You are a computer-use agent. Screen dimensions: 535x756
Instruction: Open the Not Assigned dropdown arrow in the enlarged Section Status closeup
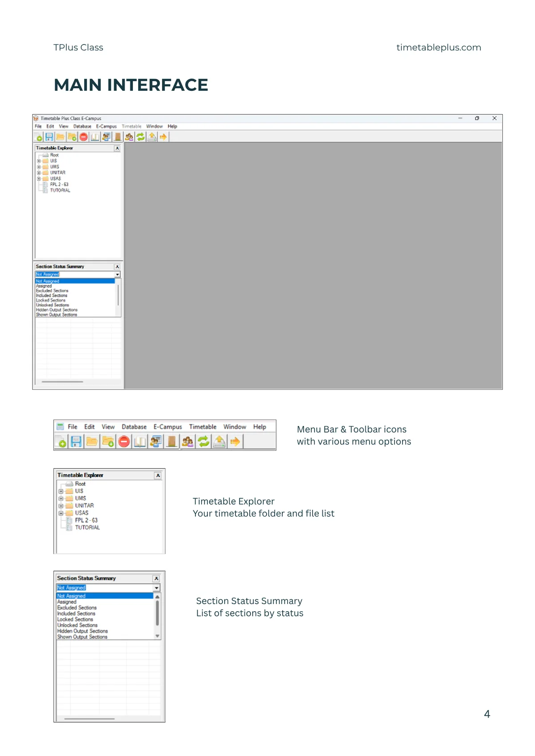click(156, 588)
